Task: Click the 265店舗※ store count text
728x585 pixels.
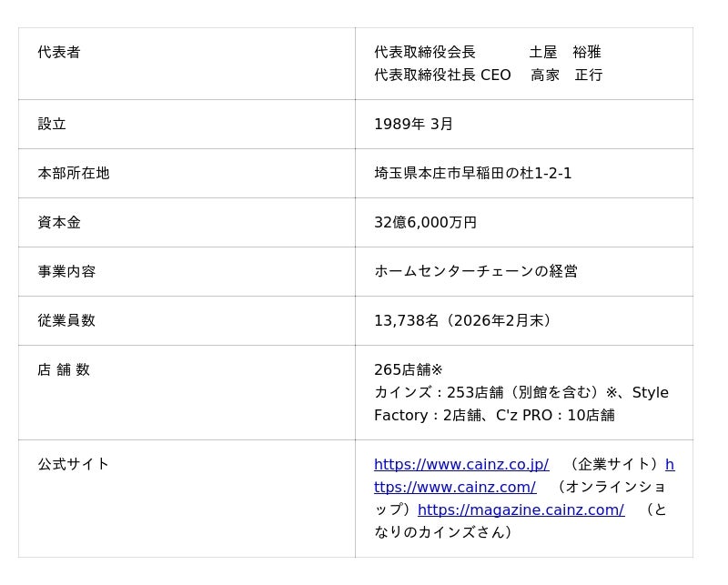Action: pos(408,369)
